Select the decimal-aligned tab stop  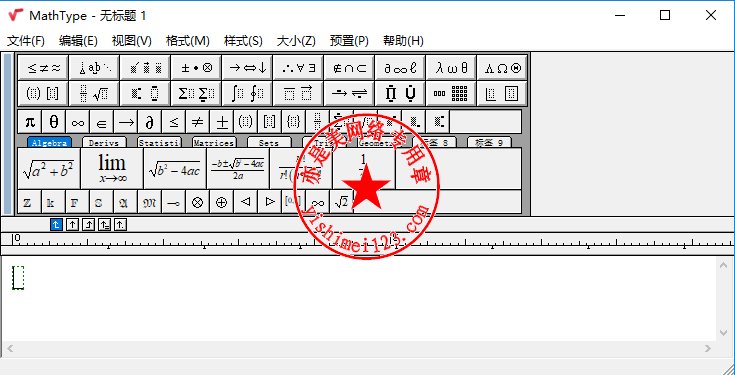click(x=120, y=225)
